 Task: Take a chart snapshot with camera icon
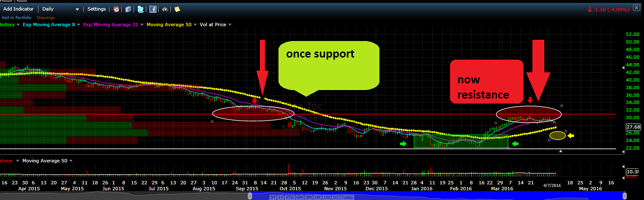click(x=165, y=9)
